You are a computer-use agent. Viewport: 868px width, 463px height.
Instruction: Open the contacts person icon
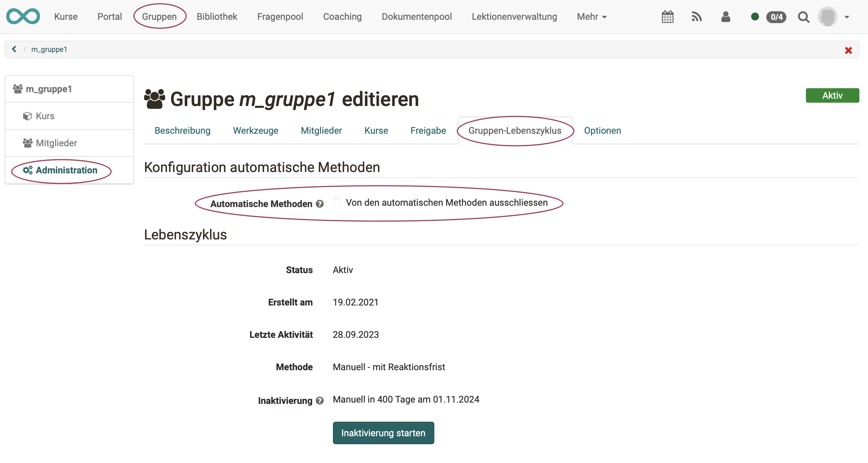726,17
